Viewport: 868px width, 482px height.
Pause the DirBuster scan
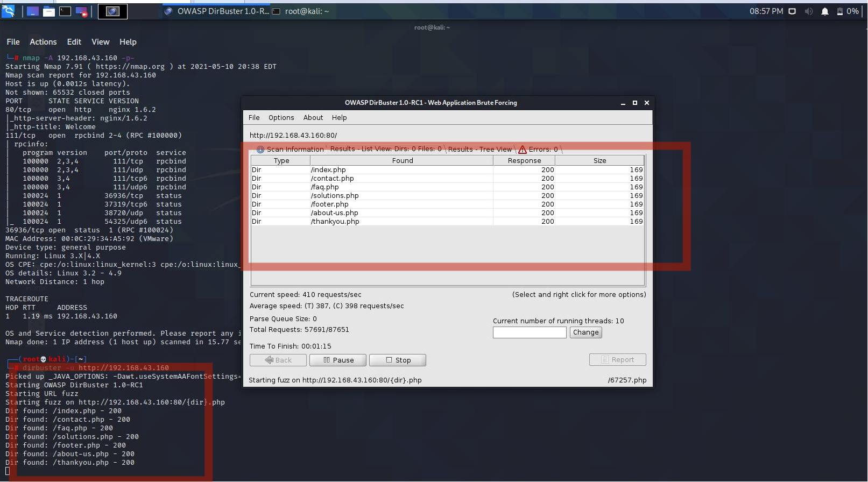[x=338, y=360]
